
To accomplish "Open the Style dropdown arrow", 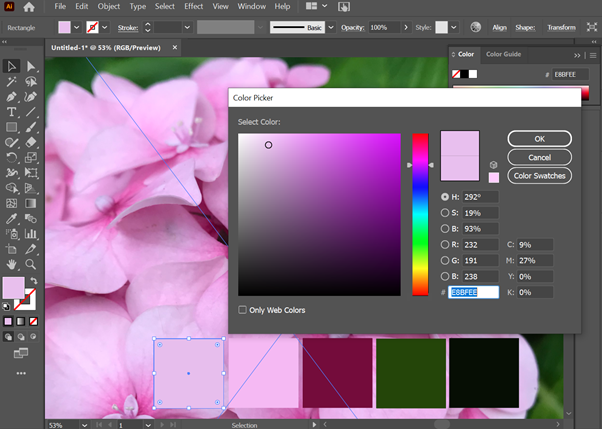I will (454, 27).
